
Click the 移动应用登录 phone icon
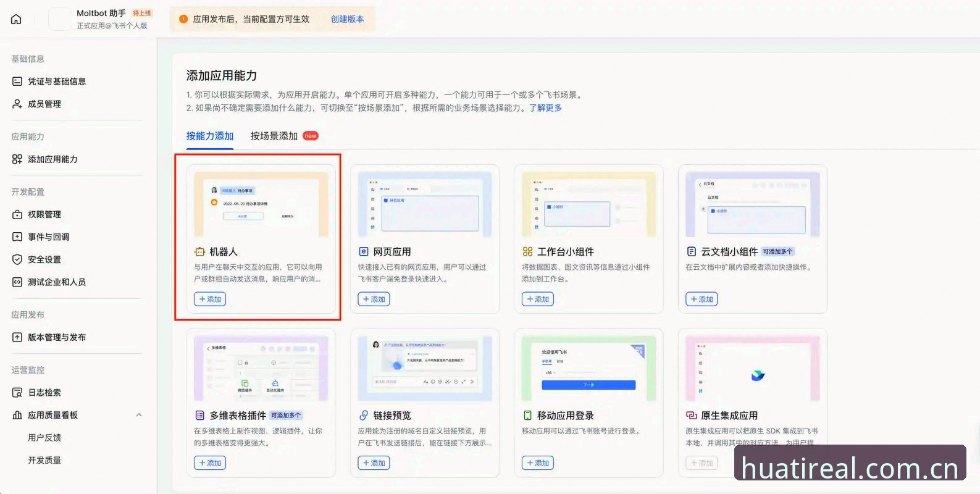527,416
